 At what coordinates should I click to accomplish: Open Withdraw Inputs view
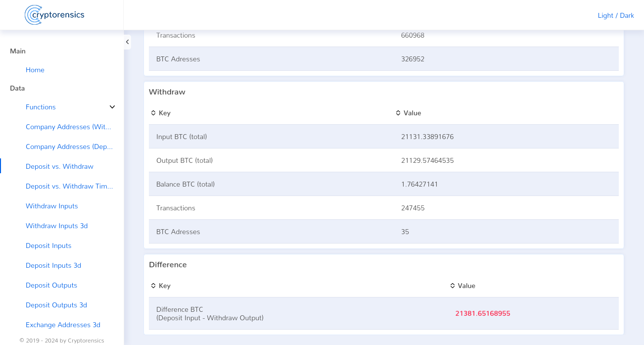pyautogui.click(x=52, y=206)
